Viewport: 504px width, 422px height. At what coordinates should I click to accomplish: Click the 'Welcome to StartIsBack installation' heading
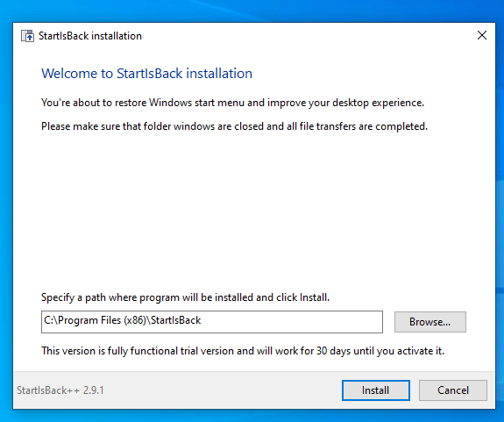(x=146, y=74)
